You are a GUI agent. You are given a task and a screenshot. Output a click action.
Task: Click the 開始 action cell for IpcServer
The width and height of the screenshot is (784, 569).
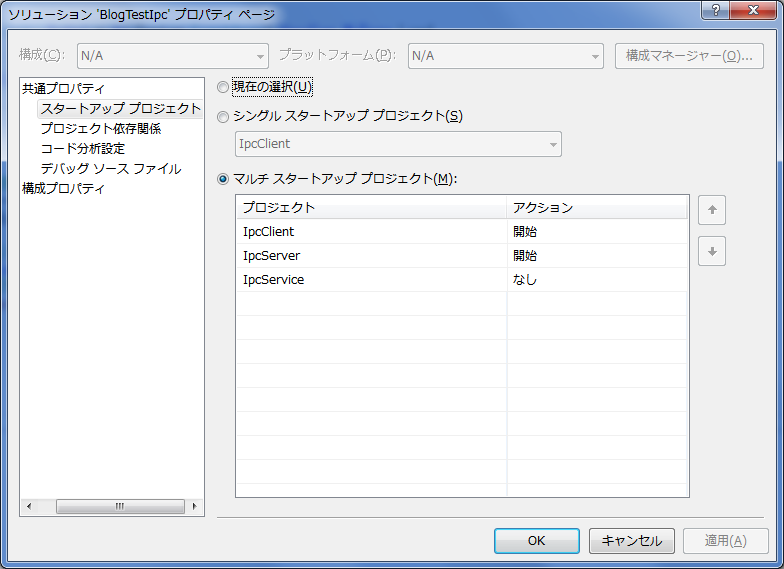[x=597, y=256]
